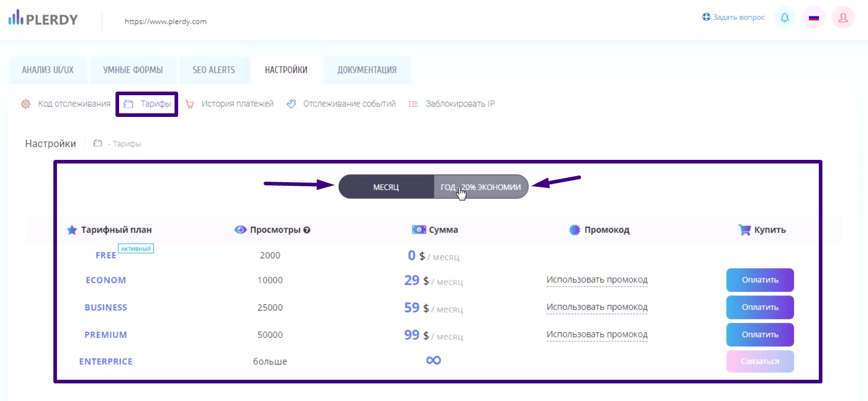Click the icon beside Отслеживание событий
The image size is (868, 401).
pyautogui.click(x=292, y=104)
